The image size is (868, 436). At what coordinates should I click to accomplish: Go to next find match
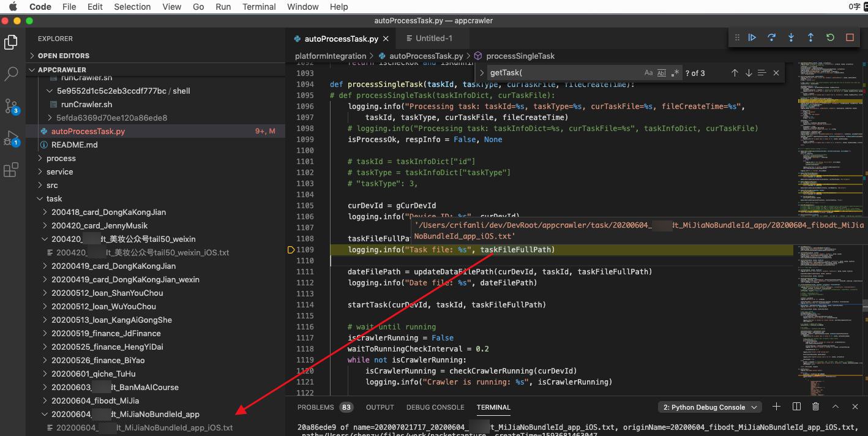coord(748,73)
